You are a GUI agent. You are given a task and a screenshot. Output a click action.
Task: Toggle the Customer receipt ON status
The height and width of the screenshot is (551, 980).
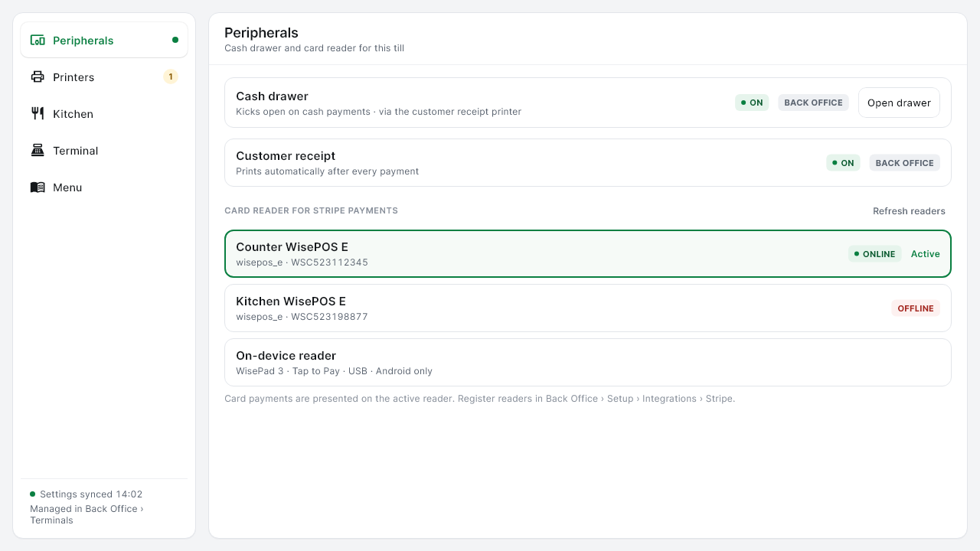pyautogui.click(x=843, y=163)
